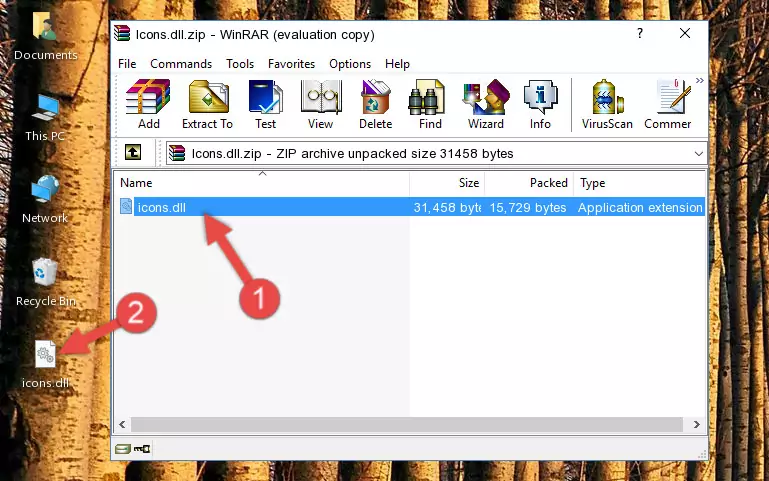
Task: Click the left arrow of horizontal scrollbar
Action: (x=122, y=425)
